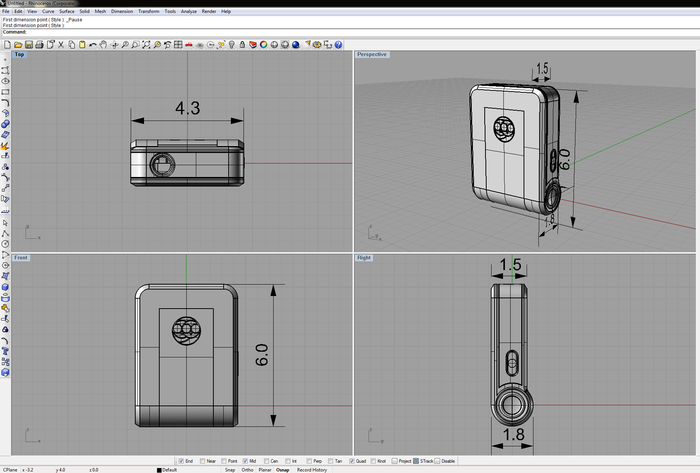
Task: Click the Default layer in status bar
Action: pyautogui.click(x=167, y=470)
